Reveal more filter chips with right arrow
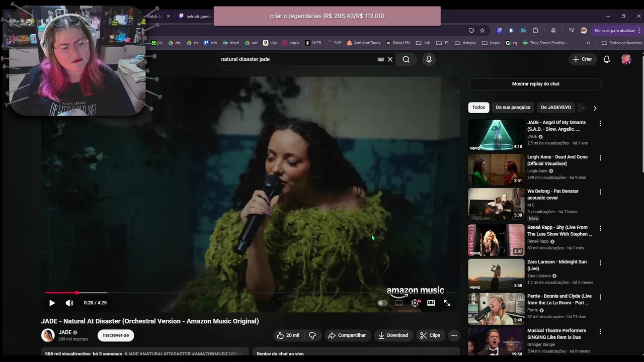Viewport: 644px width, 362px height. [x=595, y=108]
